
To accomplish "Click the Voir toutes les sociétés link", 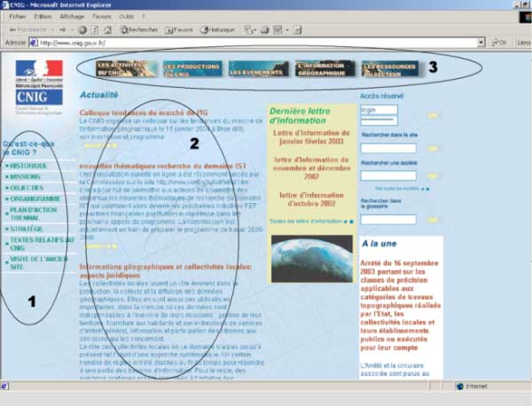I will coord(402,189).
